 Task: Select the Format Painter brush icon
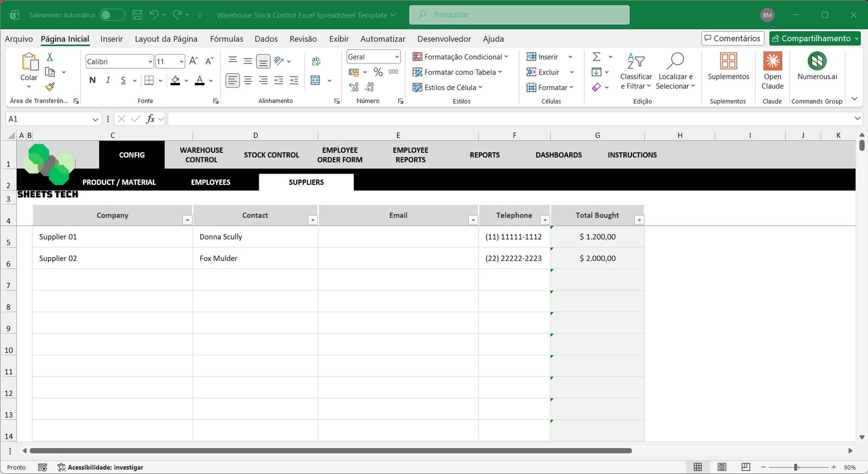tap(50, 86)
